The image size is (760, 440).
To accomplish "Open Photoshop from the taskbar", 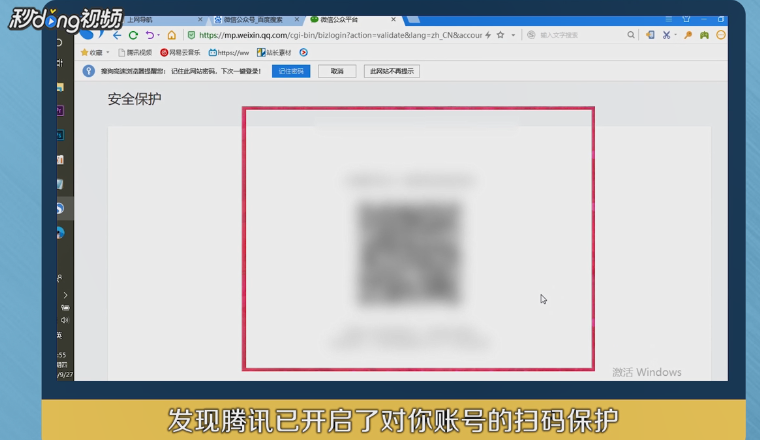I will [60, 135].
